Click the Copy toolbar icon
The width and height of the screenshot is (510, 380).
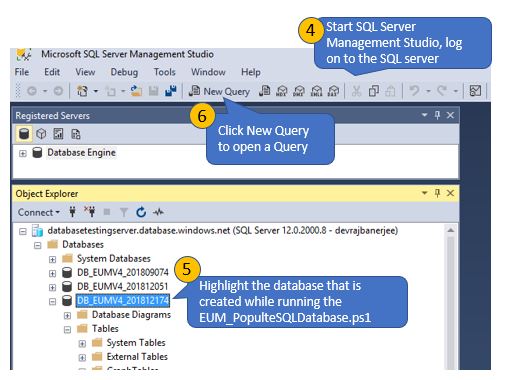374,91
